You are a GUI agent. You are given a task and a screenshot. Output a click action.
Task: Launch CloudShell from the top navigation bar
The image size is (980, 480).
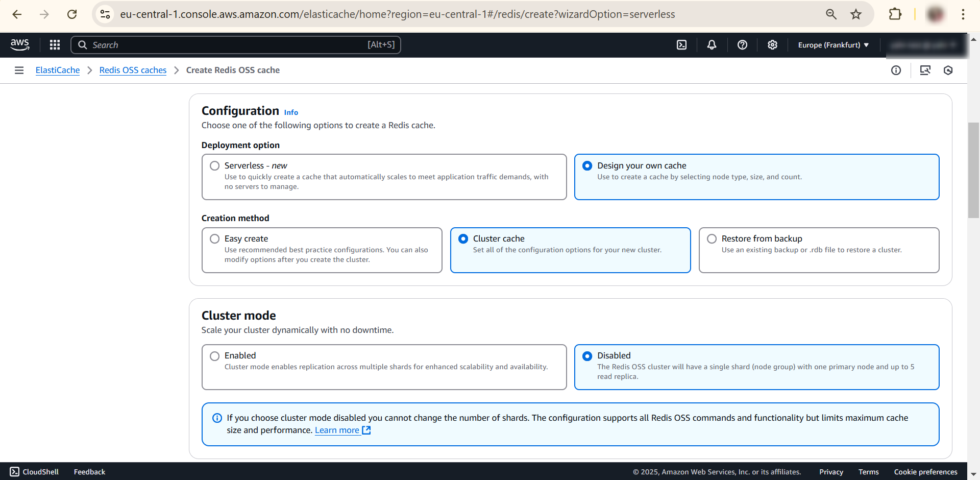click(x=681, y=45)
